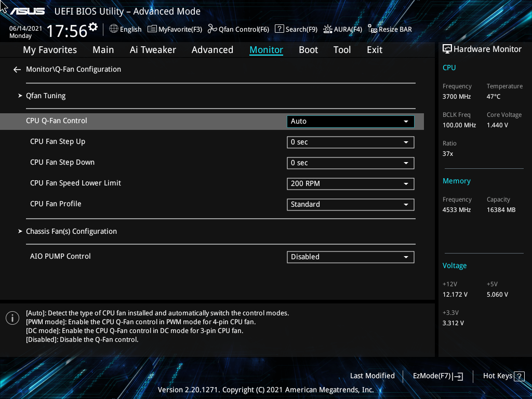Click +5V reading 5.060 V
The width and height of the screenshot is (532, 399).
coord(497,295)
